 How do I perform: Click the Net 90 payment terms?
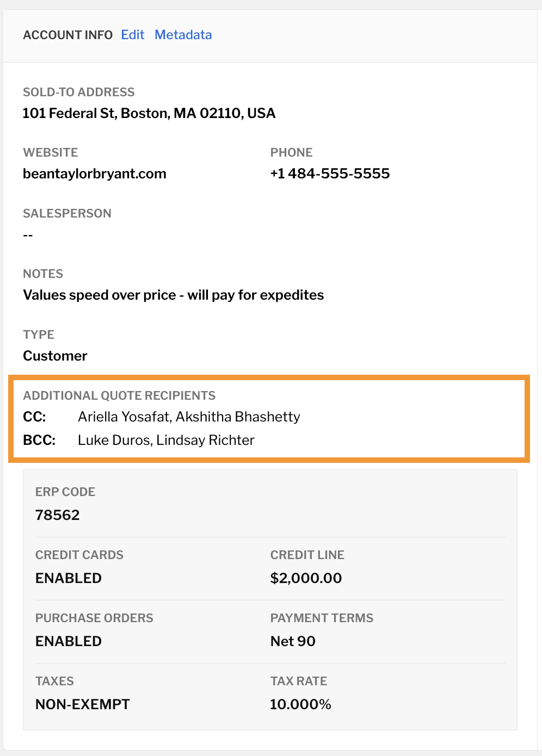[x=293, y=641]
